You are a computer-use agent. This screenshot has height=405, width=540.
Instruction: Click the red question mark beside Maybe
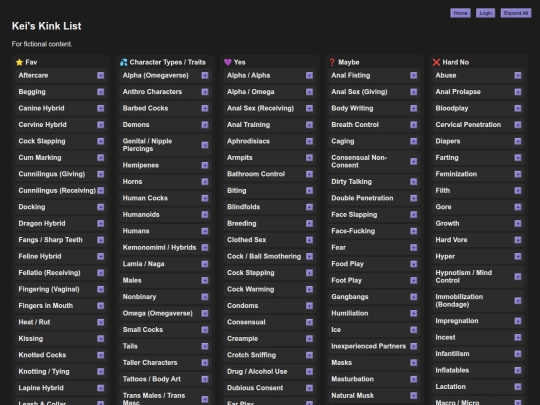coord(332,62)
